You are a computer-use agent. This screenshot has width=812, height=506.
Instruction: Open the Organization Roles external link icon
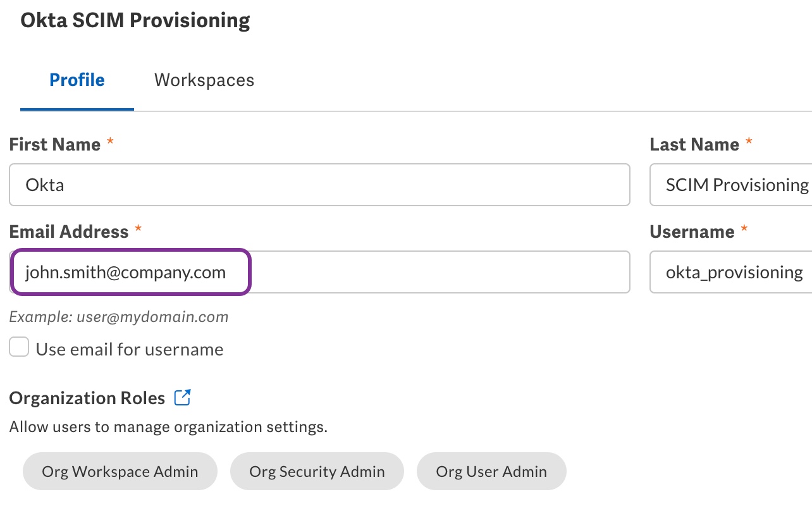(x=182, y=398)
